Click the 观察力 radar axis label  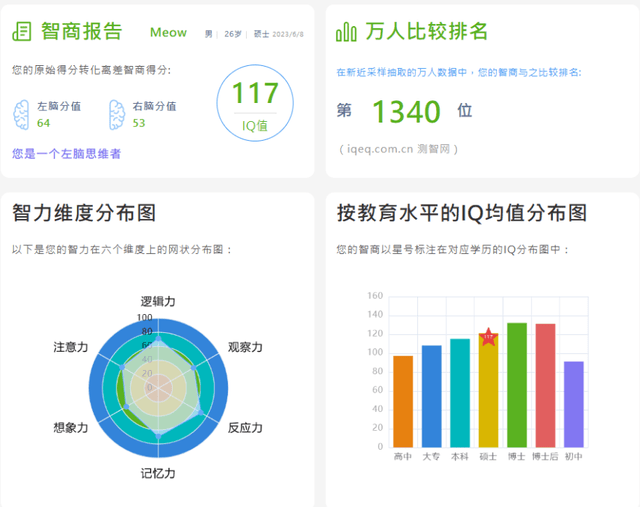[x=245, y=347]
